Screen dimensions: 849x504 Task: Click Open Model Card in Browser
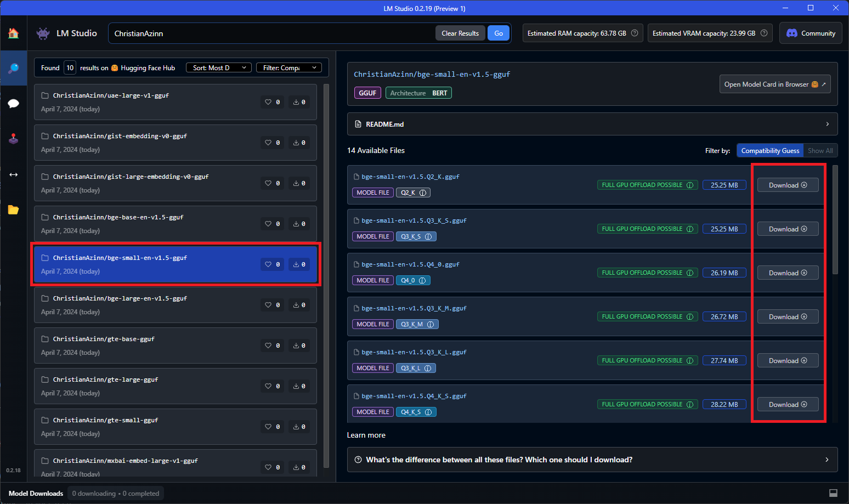click(774, 84)
